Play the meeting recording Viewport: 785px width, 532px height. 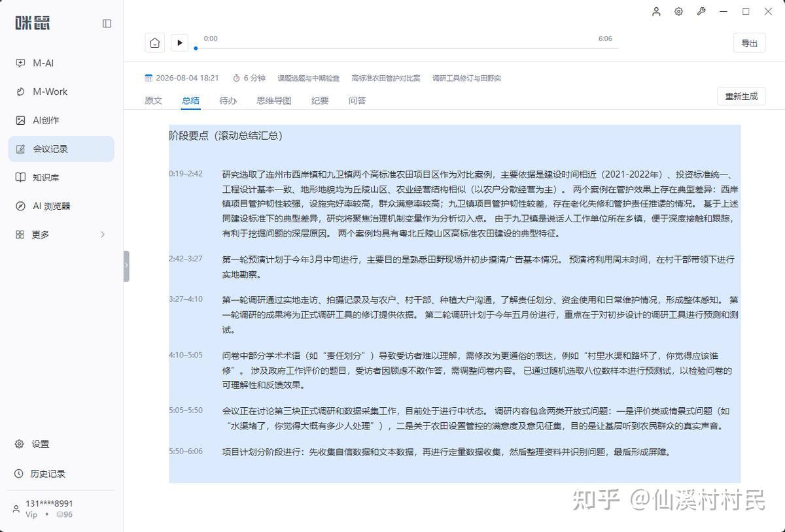click(x=179, y=42)
